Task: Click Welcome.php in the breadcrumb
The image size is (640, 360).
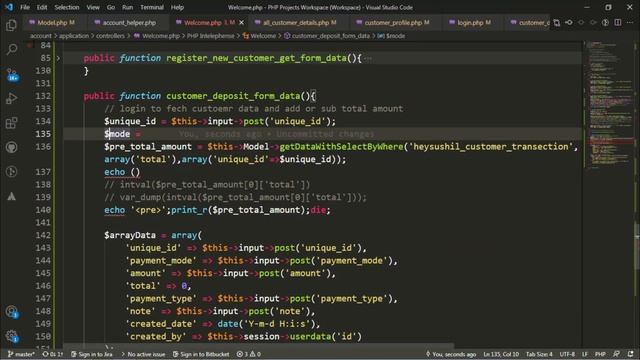Action: [x=157, y=36]
